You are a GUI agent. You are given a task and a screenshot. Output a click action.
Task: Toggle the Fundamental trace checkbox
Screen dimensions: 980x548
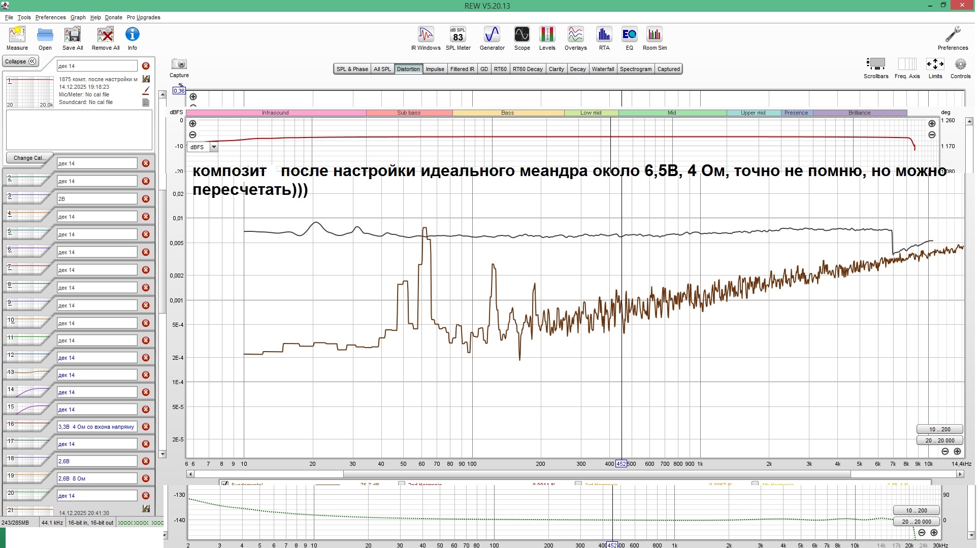pos(225,484)
